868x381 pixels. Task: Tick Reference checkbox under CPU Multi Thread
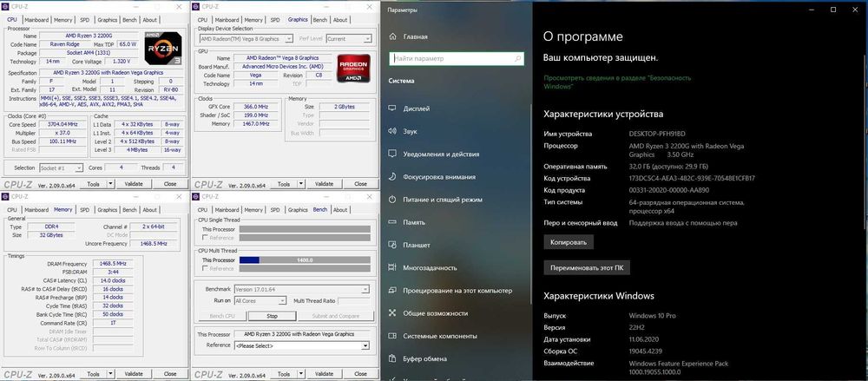206,268
